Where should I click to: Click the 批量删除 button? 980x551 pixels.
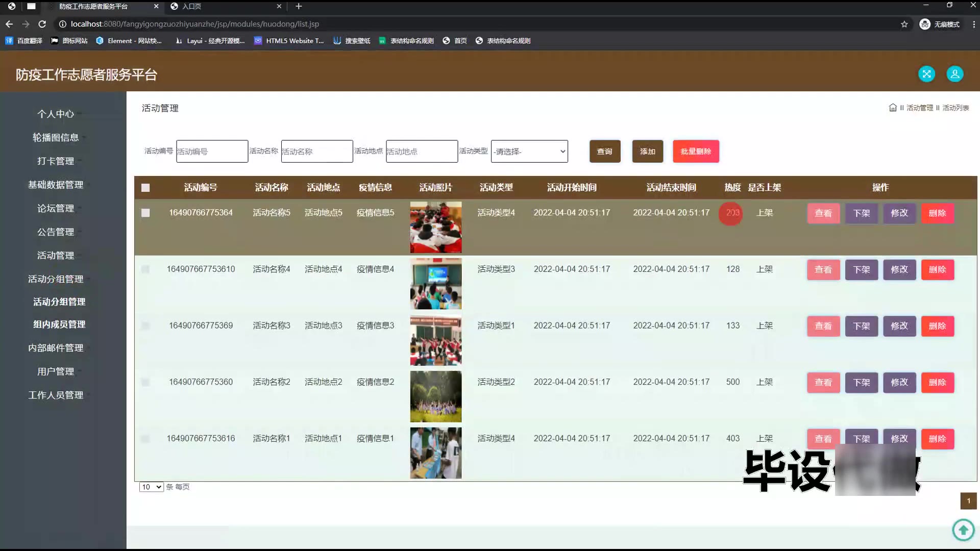[695, 152]
